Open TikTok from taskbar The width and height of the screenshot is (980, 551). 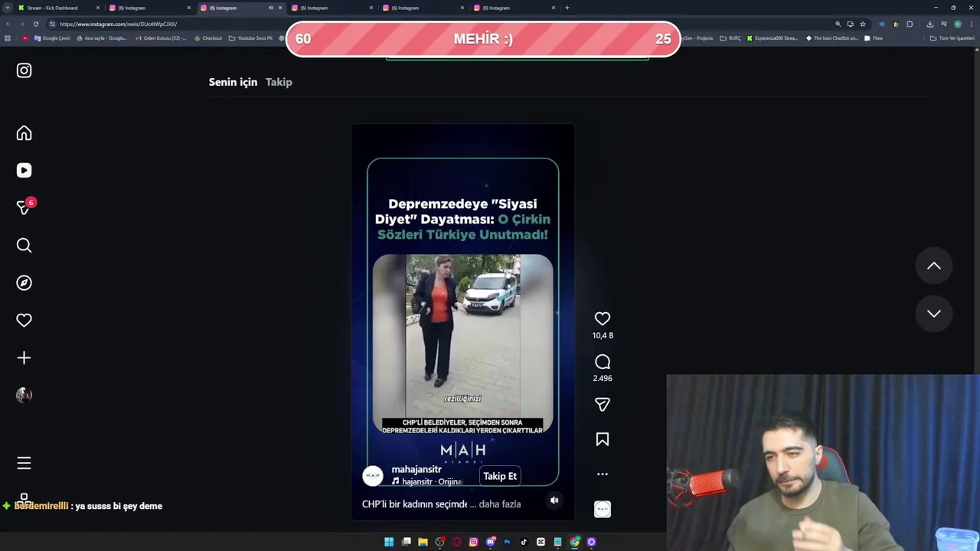524,542
